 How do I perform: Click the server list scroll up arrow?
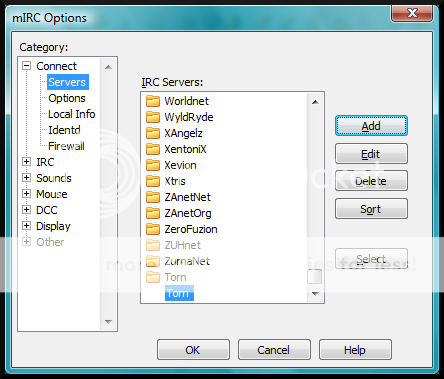pyautogui.click(x=315, y=102)
